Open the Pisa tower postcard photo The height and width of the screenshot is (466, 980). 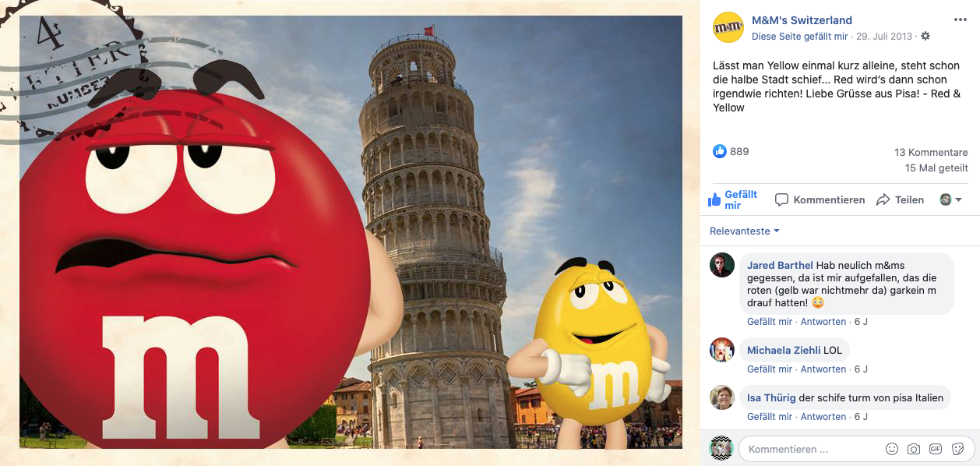pyautogui.click(x=351, y=232)
